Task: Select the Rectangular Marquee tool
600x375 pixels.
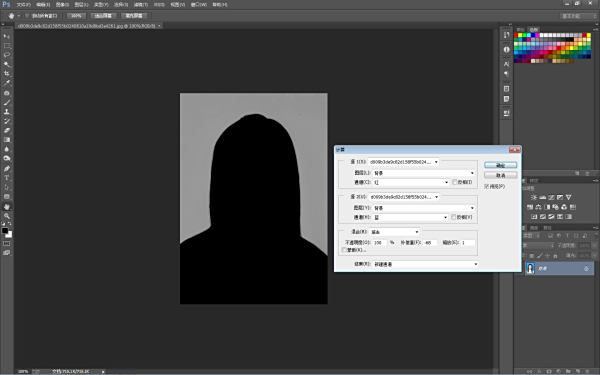Action: point(7,46)
